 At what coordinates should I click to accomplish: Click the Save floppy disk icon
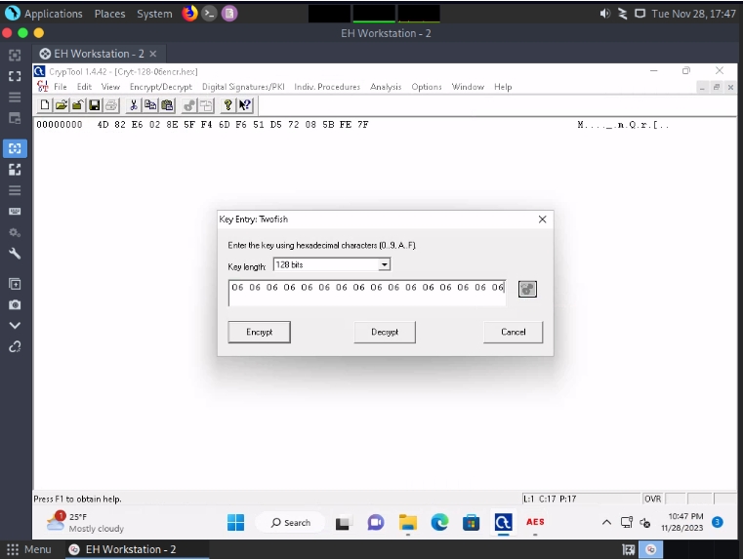tap(95, 105)
